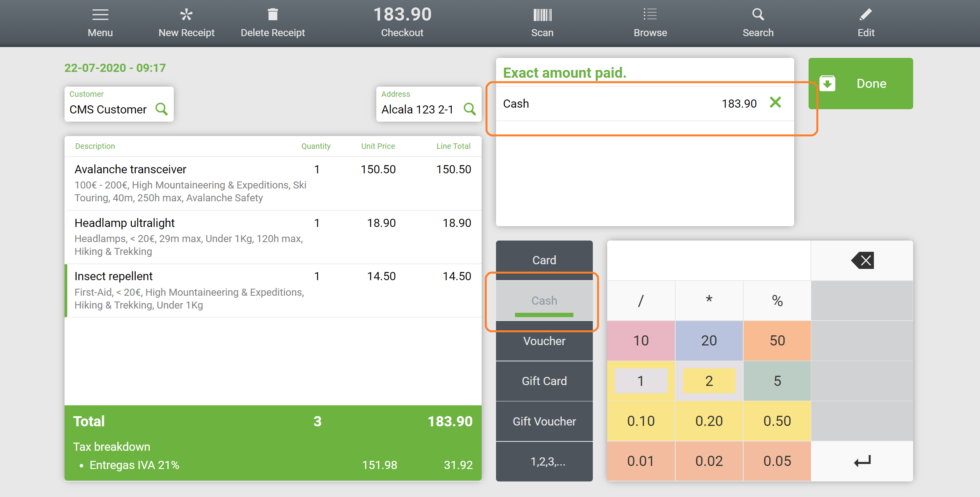The width and height of the screenshot is (980, 497).
Task: Click the Delete Receipt trash icon
Action: (273, 15)
